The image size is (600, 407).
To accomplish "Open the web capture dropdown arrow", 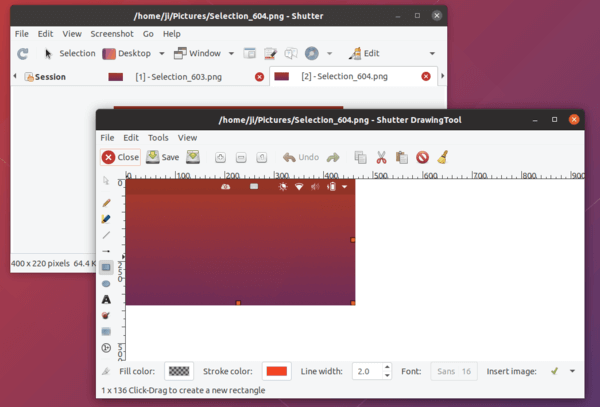I will point(329,54).
